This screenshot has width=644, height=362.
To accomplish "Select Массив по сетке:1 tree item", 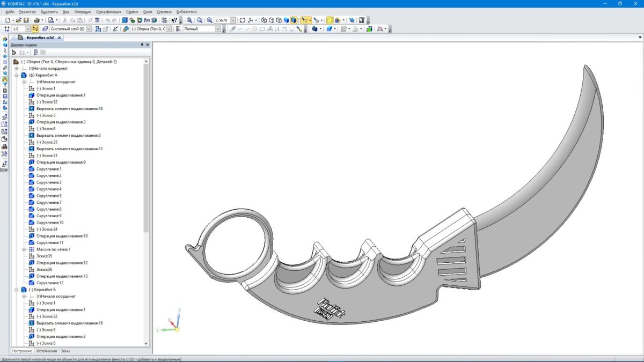I will coord(53,249).
